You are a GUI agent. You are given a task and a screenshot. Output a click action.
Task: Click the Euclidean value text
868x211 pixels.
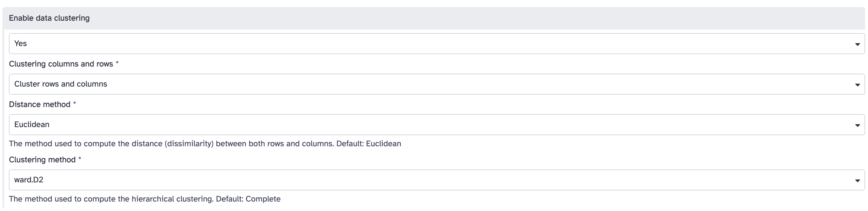click(x=32, y=124)
